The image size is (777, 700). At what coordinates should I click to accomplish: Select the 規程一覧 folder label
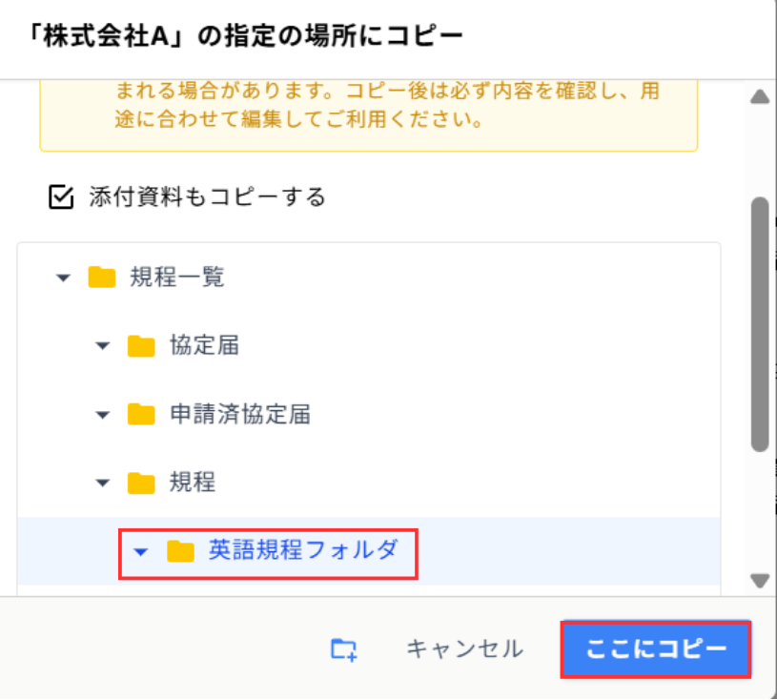176,278
